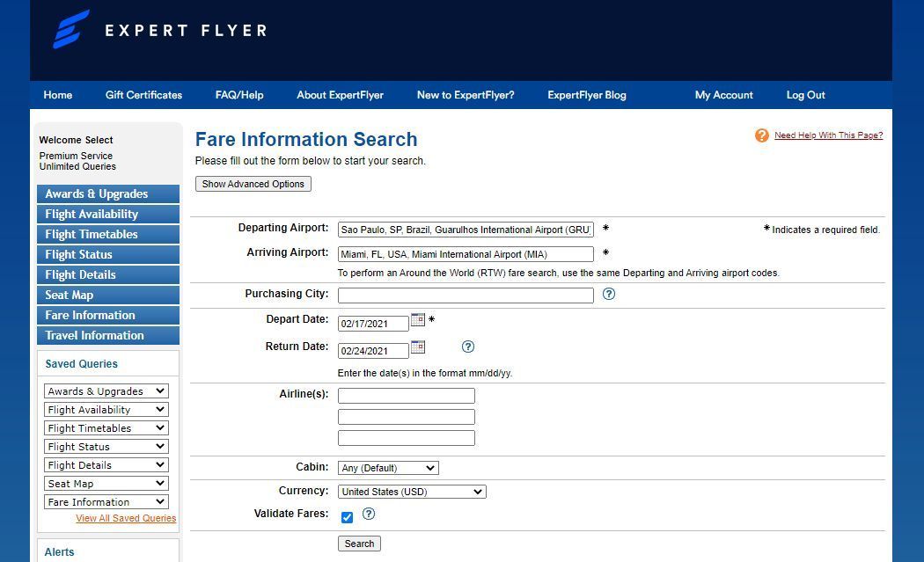The image size is (924, 562).
Task: Open the Currency dropdown
Action: (412, 492)
